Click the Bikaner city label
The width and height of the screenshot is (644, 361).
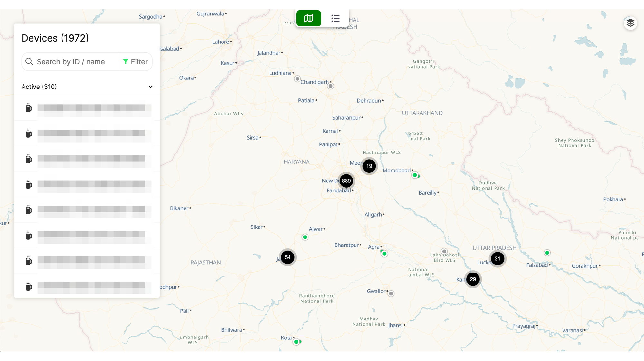(x=179, y=208)
